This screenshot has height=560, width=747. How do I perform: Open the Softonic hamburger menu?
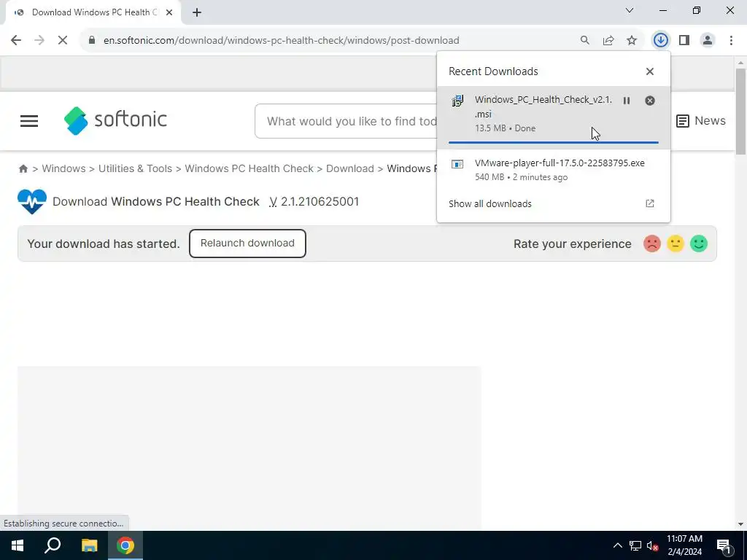pos(29,121)
